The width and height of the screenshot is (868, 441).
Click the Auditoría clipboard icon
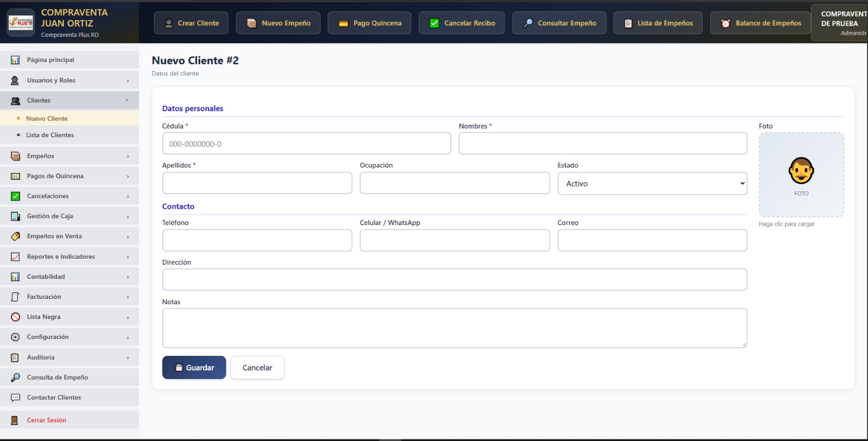click(x=15, y=357)
